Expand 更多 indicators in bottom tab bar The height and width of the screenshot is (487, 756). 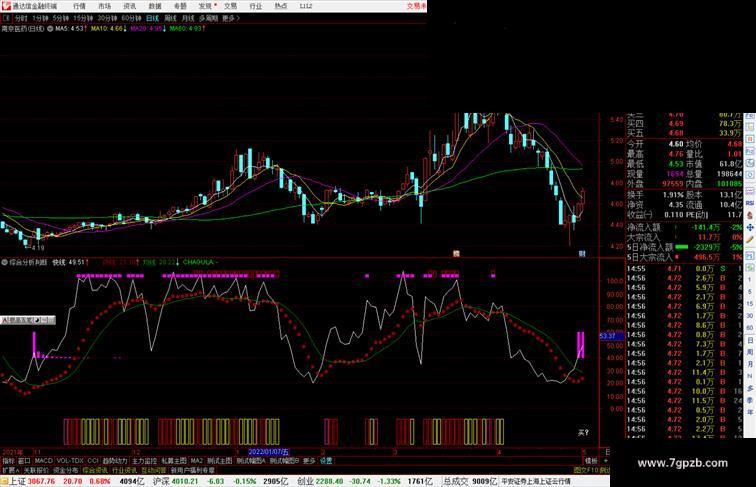click(309, 461)
